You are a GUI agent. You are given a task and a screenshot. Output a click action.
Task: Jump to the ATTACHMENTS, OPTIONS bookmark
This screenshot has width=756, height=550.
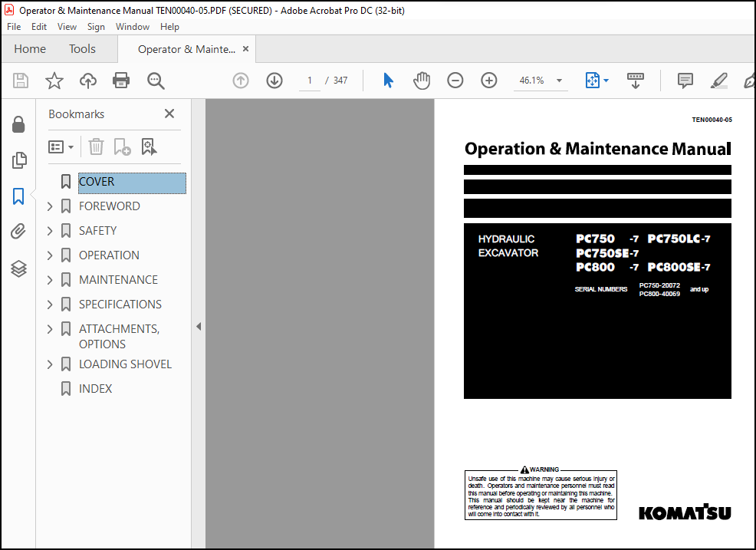(119, 336)
